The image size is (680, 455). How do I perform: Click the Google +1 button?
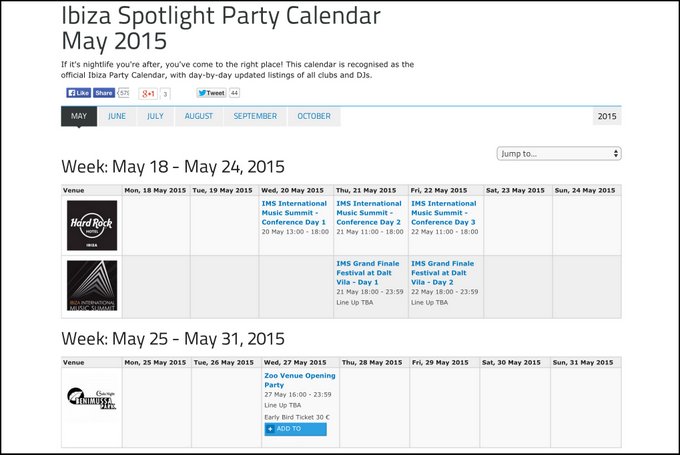coord(149,93)
